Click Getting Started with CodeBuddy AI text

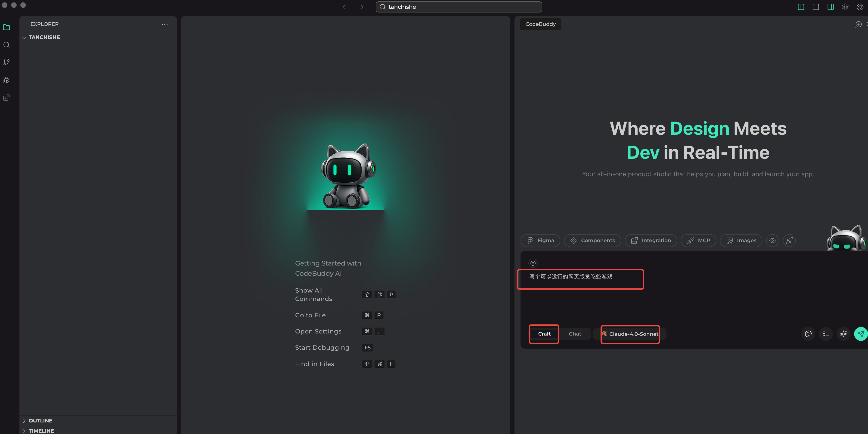coord(328,268)
